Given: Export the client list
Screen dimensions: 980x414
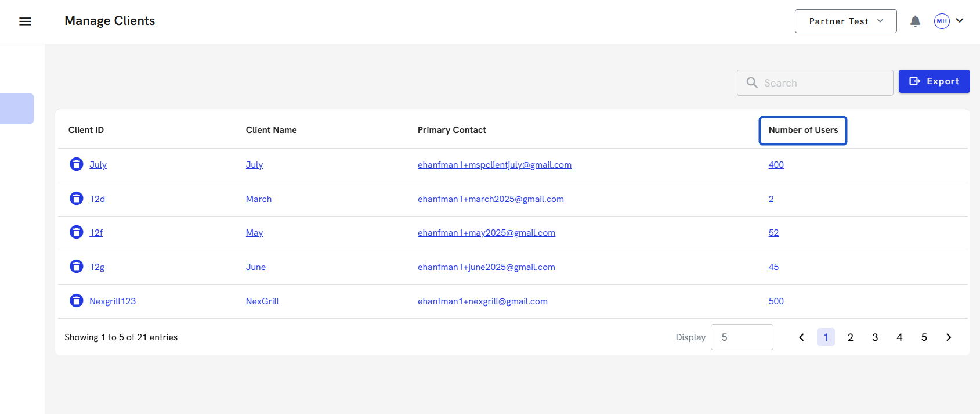Looking at the screenshot, I should pyautogui.click(x=934, y=81).
